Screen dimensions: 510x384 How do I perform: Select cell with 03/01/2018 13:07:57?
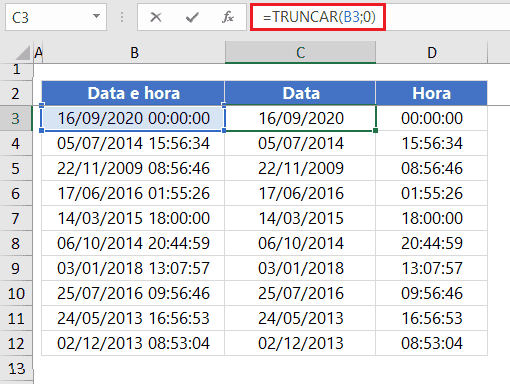[x=133, y=268]
